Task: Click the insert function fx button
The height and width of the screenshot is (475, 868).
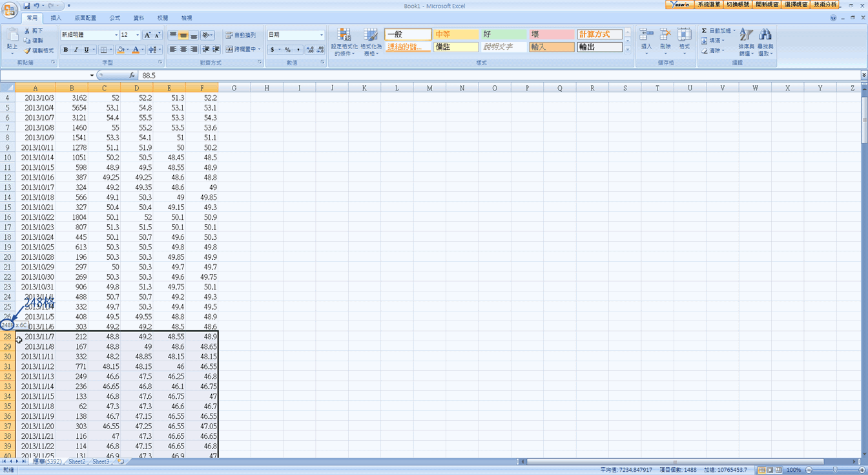Action: point(132,76)
